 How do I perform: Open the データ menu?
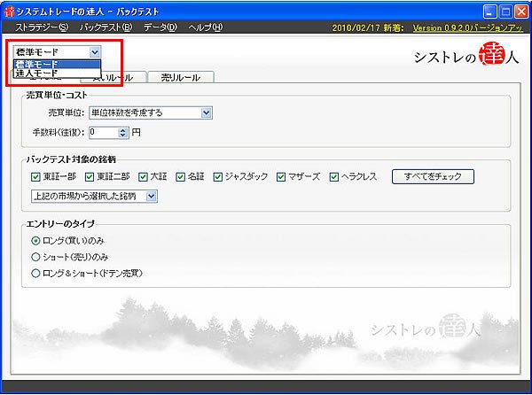160,27
